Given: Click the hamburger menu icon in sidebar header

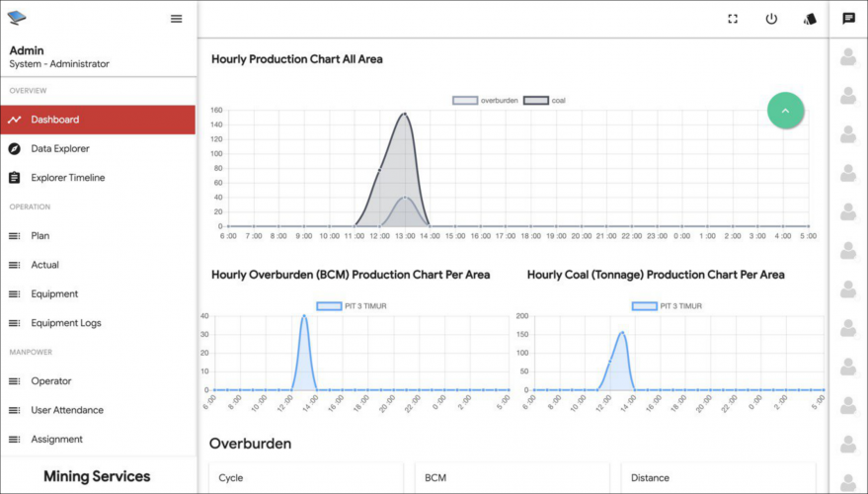Looking at the screenshot, I should [176, 19].
